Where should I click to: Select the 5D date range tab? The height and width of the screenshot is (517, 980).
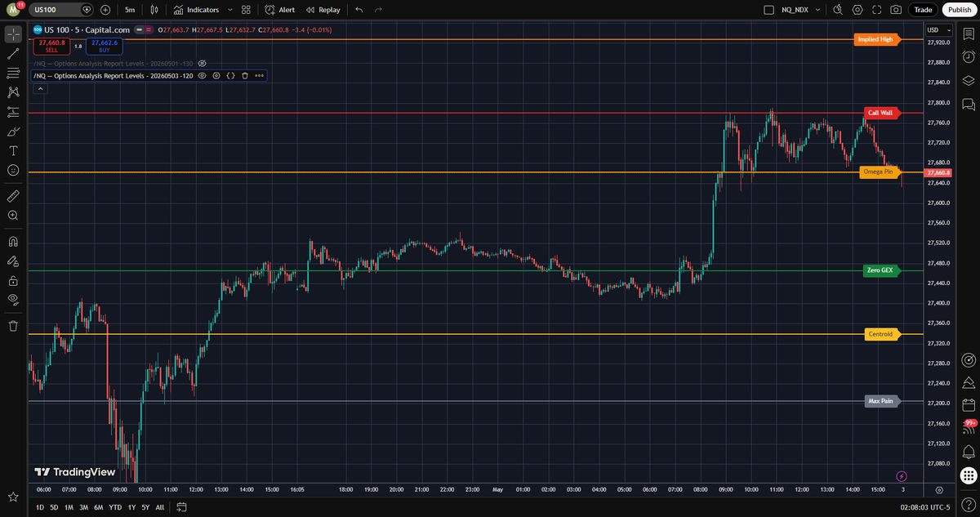pyautogui.click(x=54, y=507)
